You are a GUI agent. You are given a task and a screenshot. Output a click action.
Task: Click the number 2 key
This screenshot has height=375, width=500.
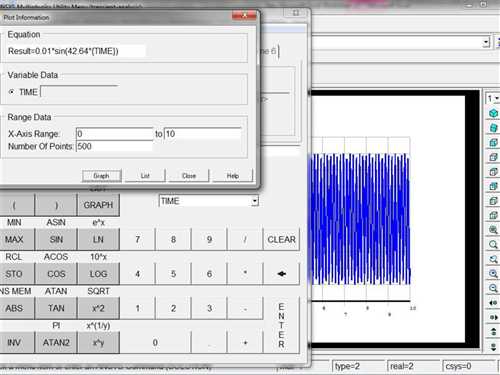(173, 308)
